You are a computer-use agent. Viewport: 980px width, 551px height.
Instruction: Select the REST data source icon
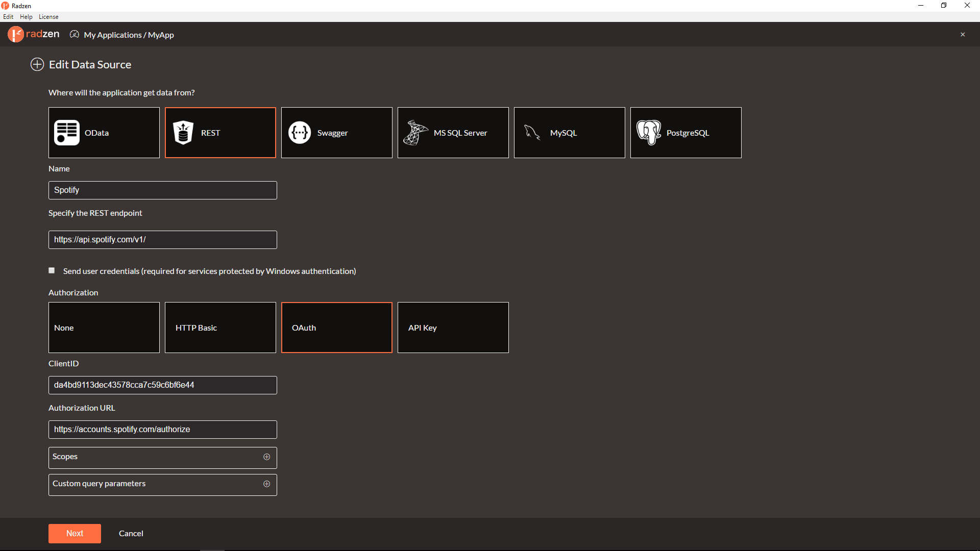[x=183, y=133]
